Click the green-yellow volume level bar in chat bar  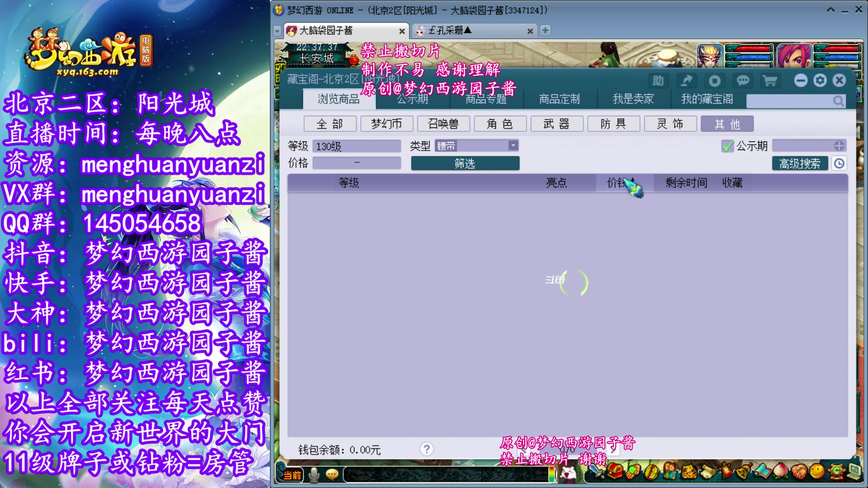[x=551, y=474]
